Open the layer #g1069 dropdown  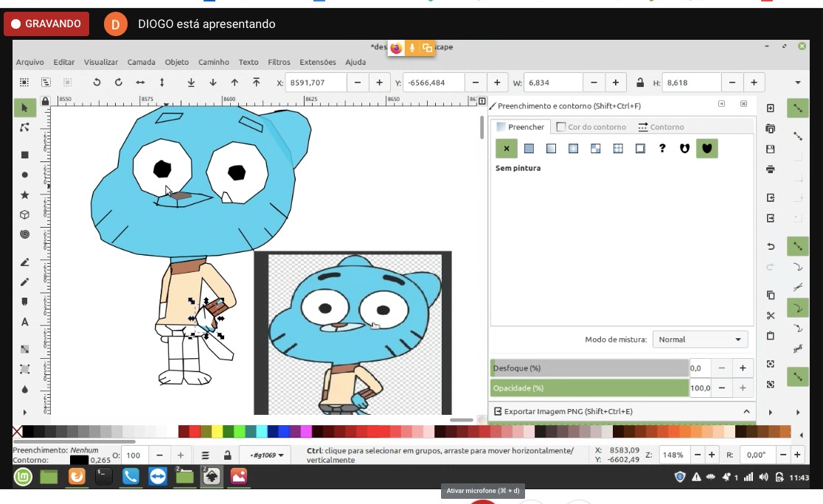(x=267, y=455)
